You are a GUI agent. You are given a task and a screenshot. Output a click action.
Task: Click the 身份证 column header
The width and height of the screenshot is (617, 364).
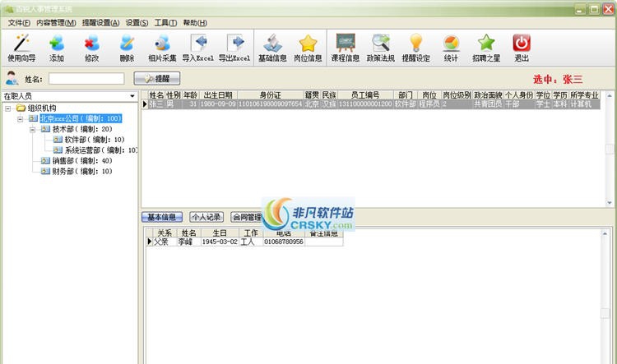click(x=271, y=95)
